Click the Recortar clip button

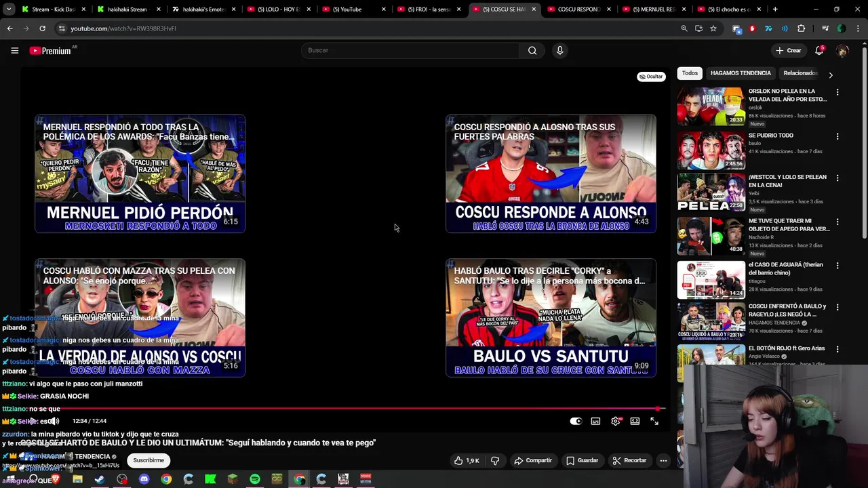(x=630, y=460)
